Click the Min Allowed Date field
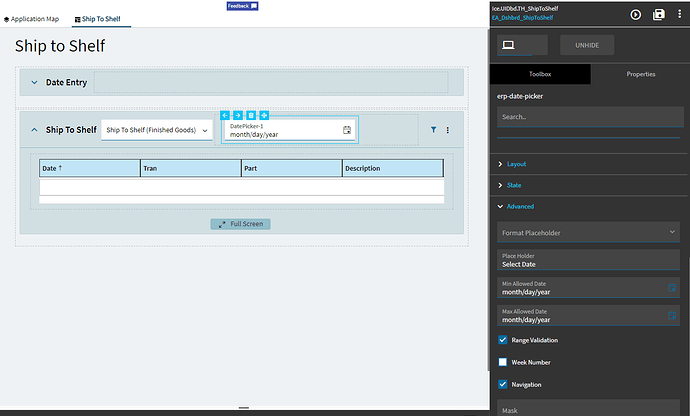690x416 pixels. click(588, 287)
